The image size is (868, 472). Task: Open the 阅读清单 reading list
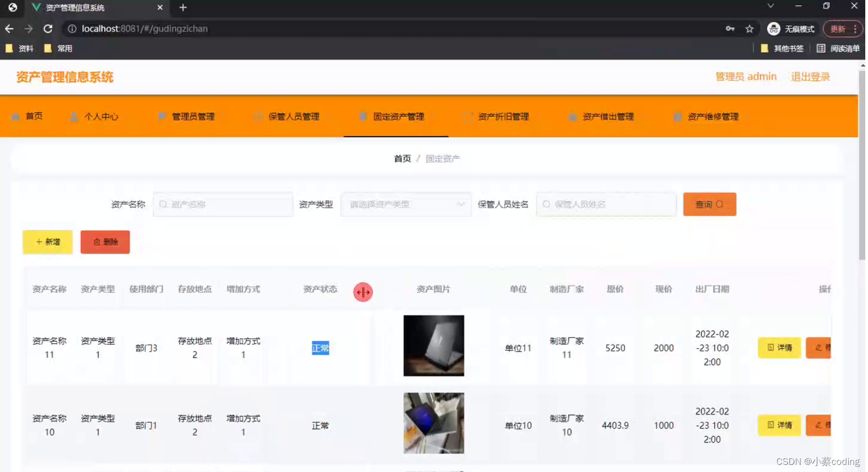[x=838, y=49]
